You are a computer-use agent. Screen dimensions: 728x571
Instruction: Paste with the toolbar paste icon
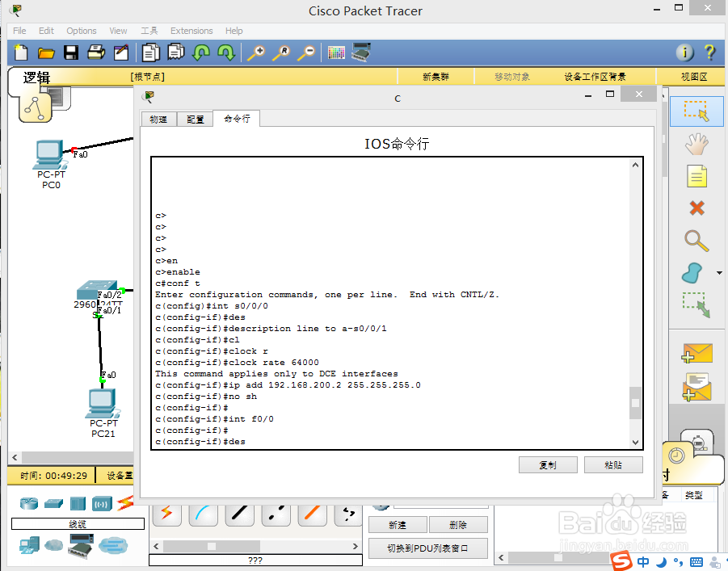[176, 52]
